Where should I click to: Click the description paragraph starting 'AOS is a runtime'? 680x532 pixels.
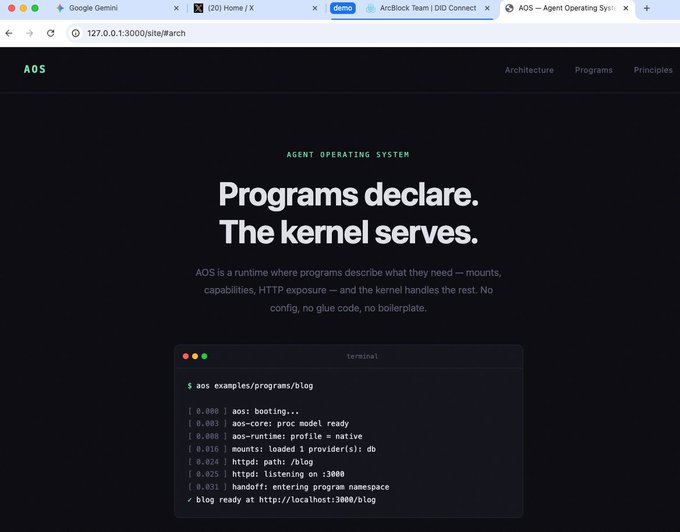(x=348, y=290)
